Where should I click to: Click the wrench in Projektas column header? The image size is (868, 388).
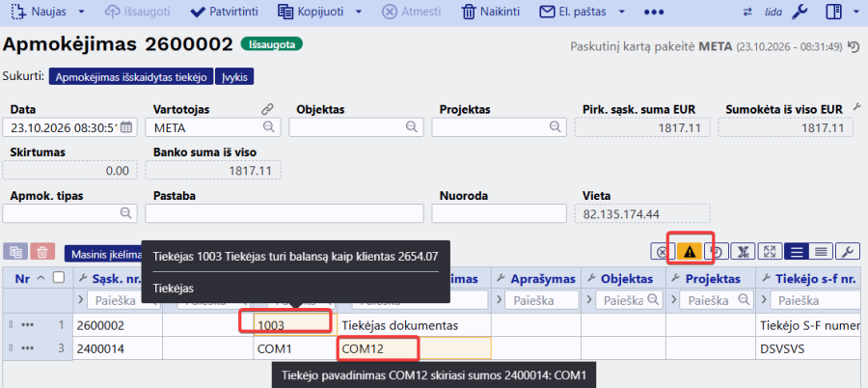(x=677, y=278)
